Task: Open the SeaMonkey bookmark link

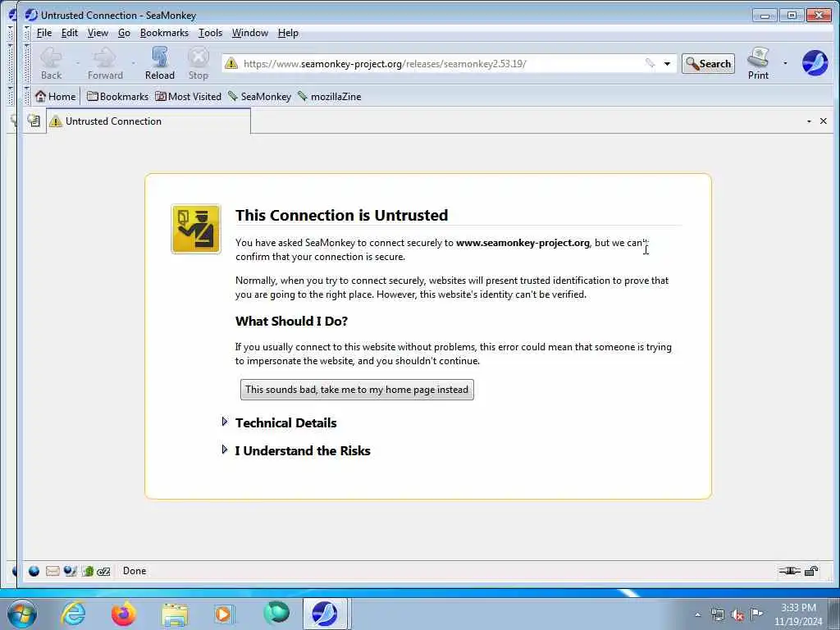Action: [259, 97]
